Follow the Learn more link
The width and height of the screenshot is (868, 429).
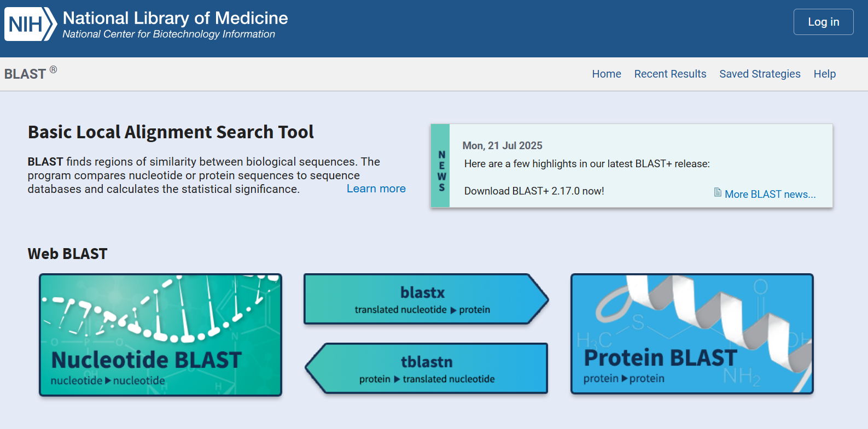(376, 189)
